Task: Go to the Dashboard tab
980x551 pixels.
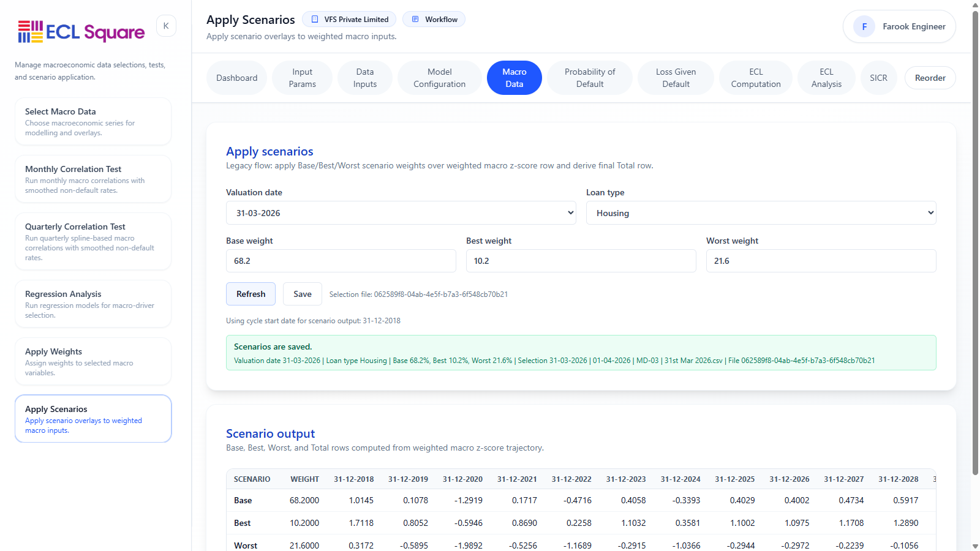Action: [236, 78]
